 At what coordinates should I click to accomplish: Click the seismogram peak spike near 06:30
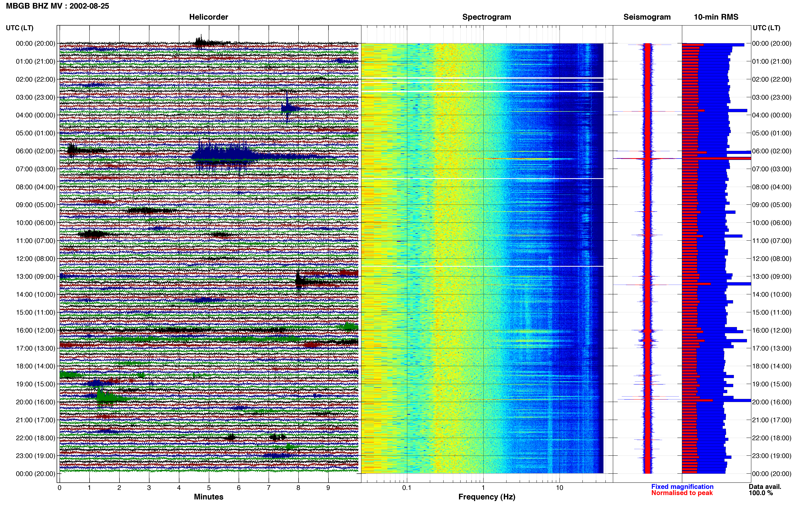(647, 159)
